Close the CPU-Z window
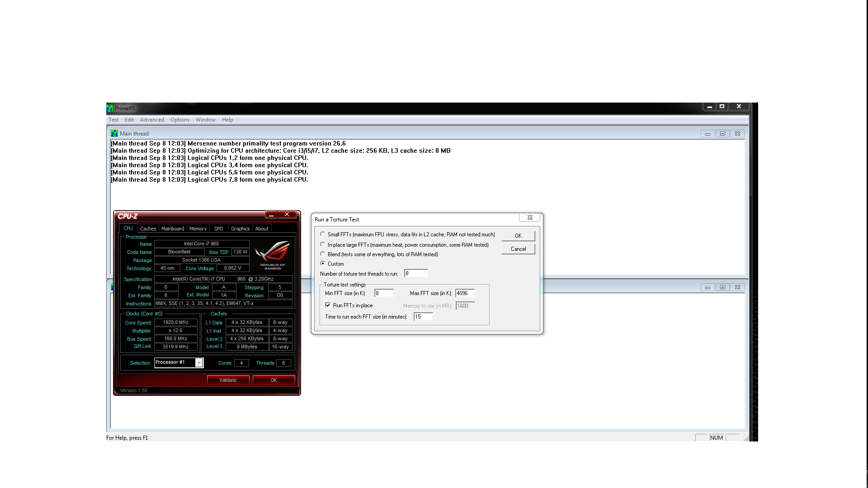 [287, 215]
